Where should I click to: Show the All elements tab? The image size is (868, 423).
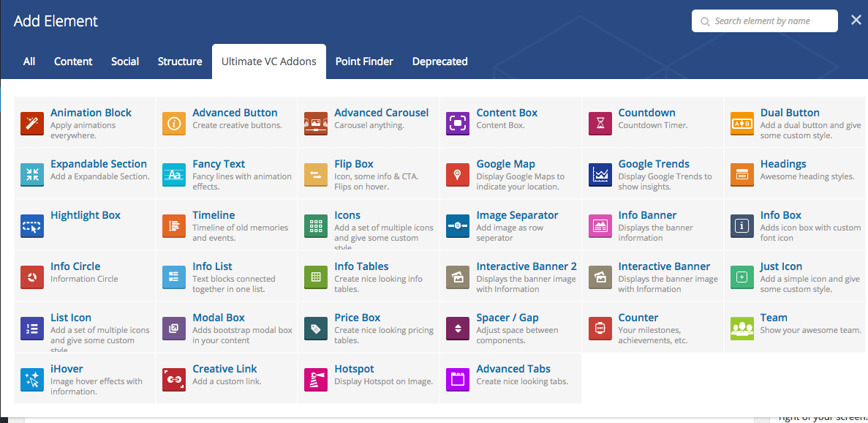click(x=29, y=61)
